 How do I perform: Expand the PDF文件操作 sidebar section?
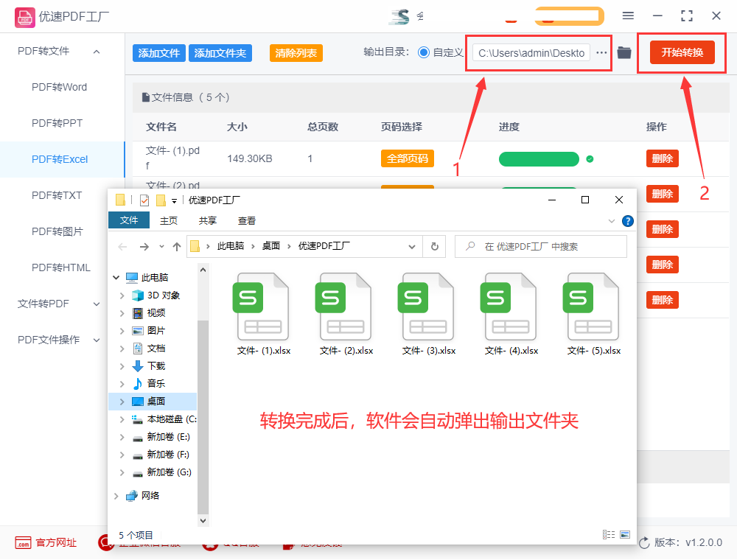97,340
